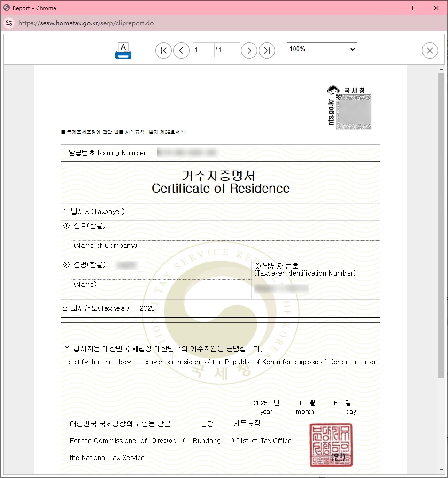Click the '거주자증명서' Korean title
Image resolution: width=448 pixels, height=478 pixels.
point(218,176)
